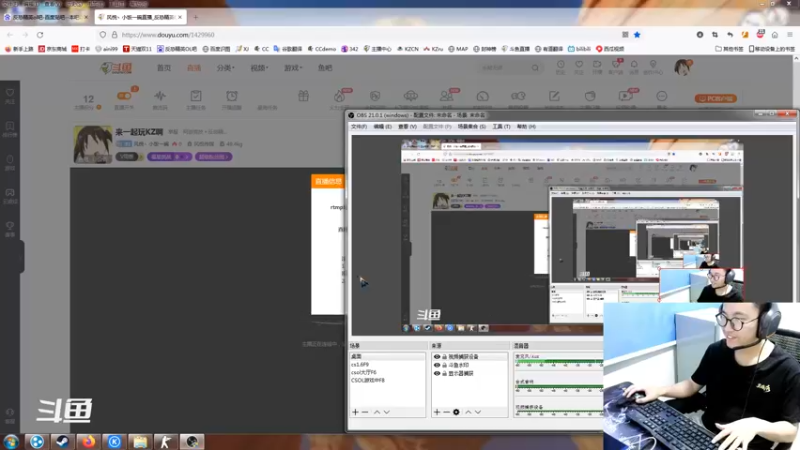Click the follow heart in left dark sidebar
Image resolution: width=800 pixels, height=450 pixels.
(10, 95)
